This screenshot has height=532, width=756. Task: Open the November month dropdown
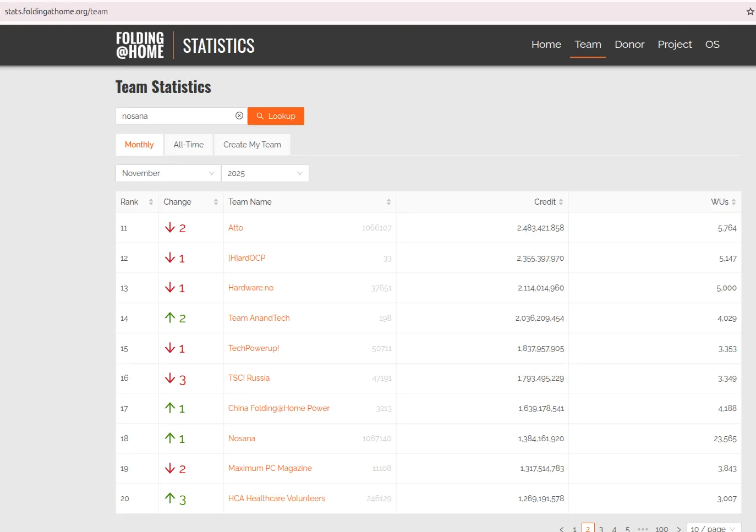pos(168,173)
